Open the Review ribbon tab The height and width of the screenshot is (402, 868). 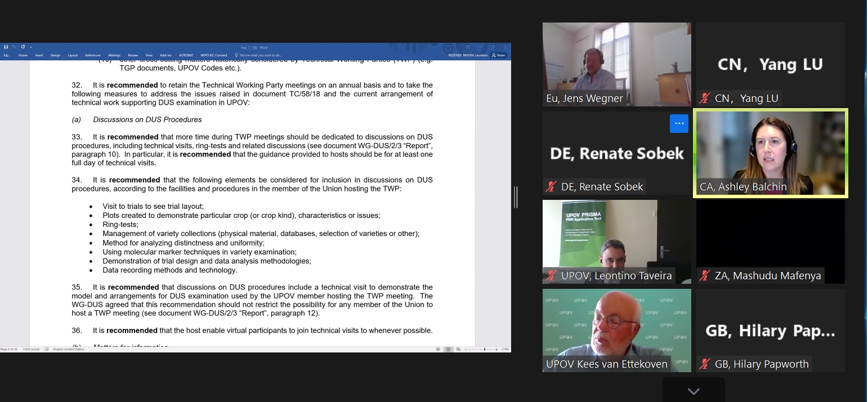(133, 55)
